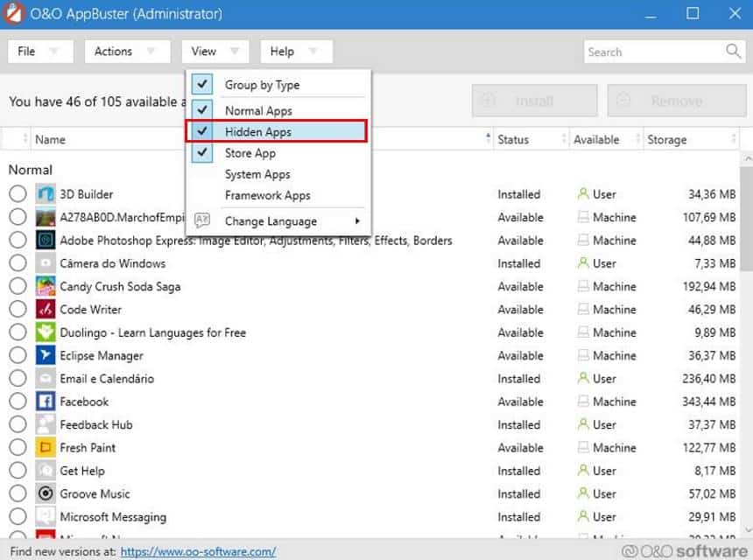Click the A278AB0D.MarchofEmpires app icon
The height and width of the screenshot is (560, 753).
(x=46, y=217)
